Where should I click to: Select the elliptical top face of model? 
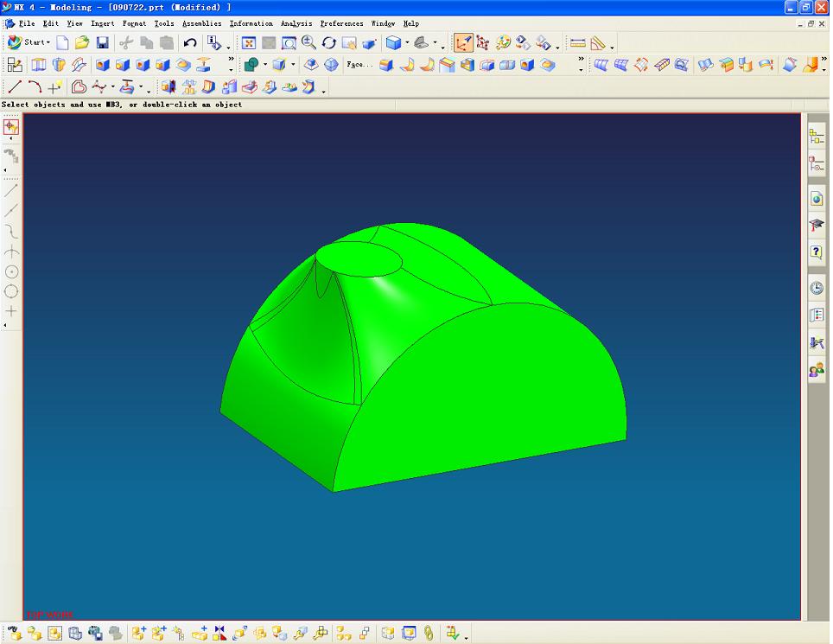coord(359,259)
